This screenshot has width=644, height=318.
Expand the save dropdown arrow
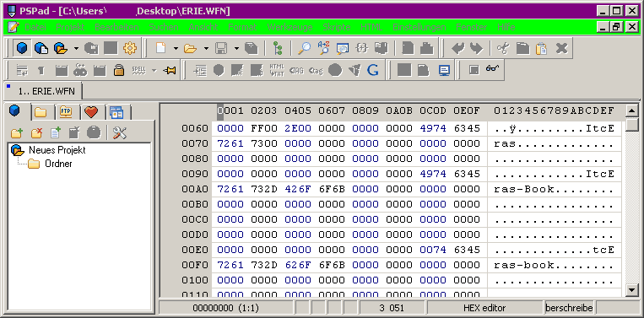(x=236, y=49)
